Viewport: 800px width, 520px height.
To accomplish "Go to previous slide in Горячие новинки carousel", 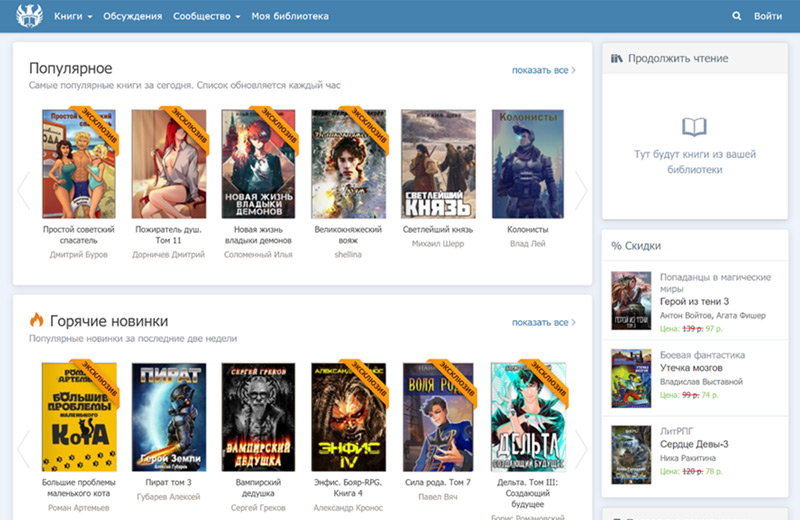I will pos(23,449).
